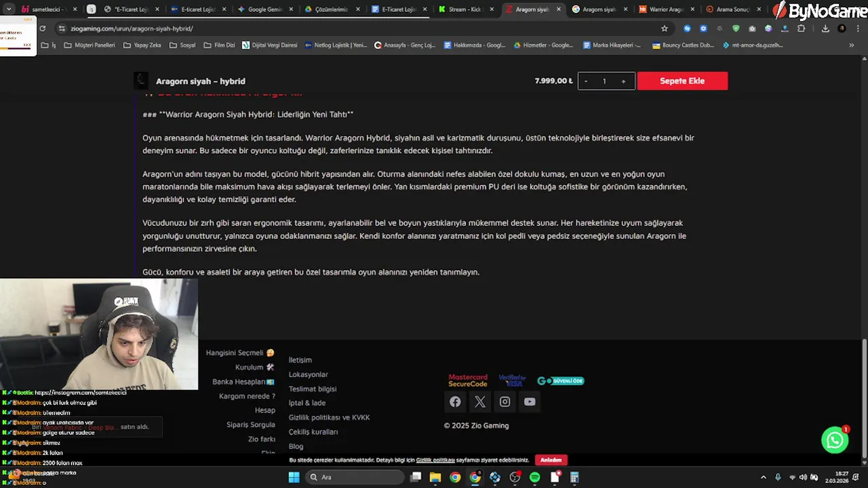This screenshot has width=868, height=488.
Task: Switch to the Google Gemini tab
Action: tap(264, 9)
